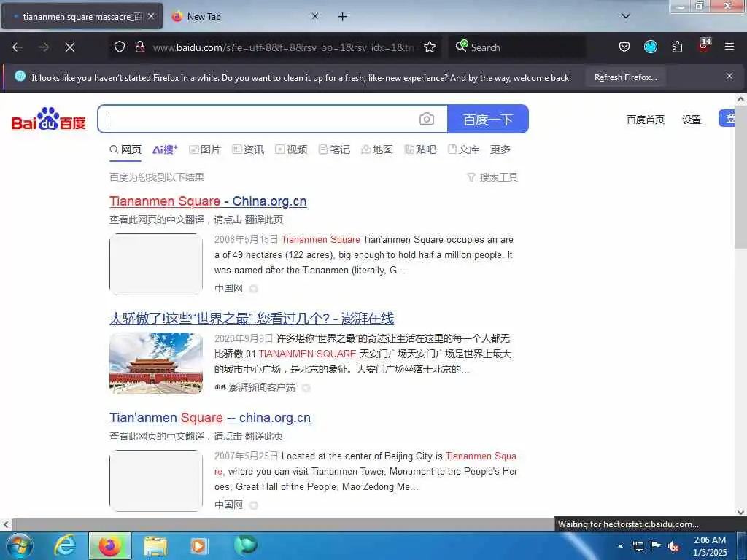The width and height of the screenshot is (747, 560).
Task: Click the vertical page scrollbar thumb
Action: (741, 177)
